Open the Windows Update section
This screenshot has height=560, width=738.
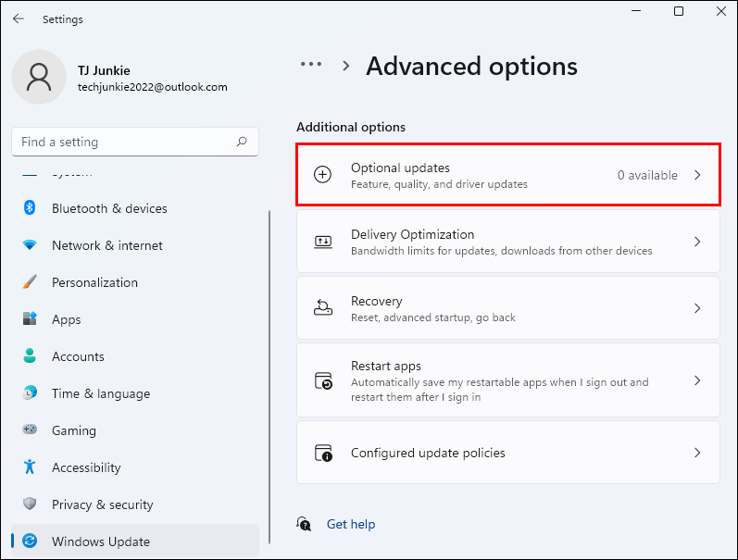[100, 541]
